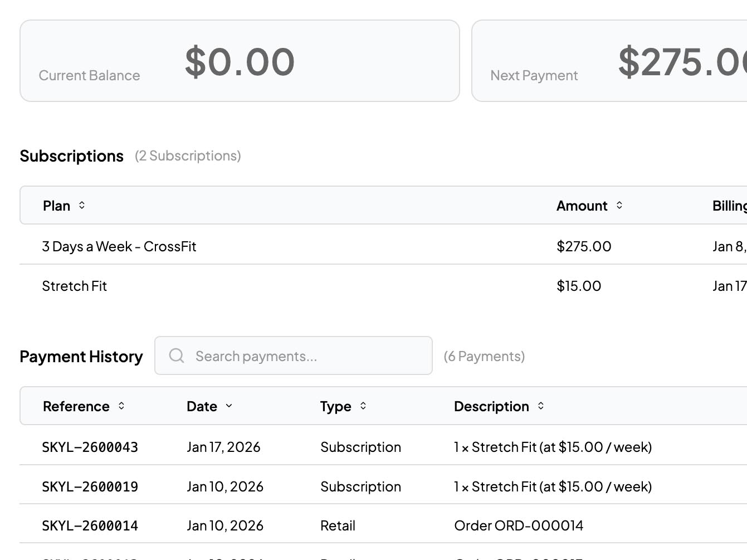Screen dimensions: 747x560
Task: Open Order ORD-000014 description link
Action: [519, 525]
